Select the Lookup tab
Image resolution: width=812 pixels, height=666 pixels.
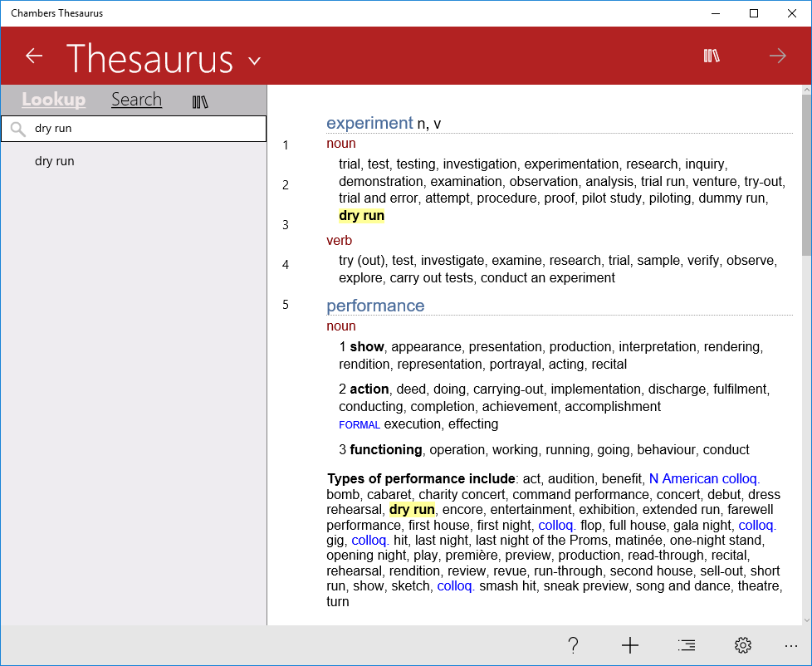pos(53,99)
